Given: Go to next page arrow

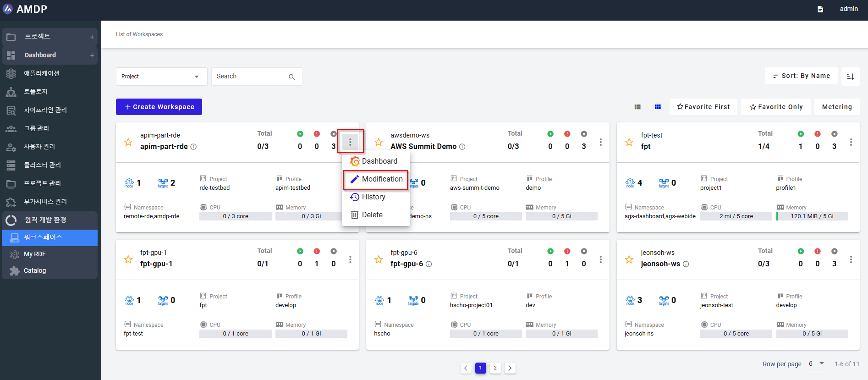Looking at the screenshot, I should pos(510,368).
